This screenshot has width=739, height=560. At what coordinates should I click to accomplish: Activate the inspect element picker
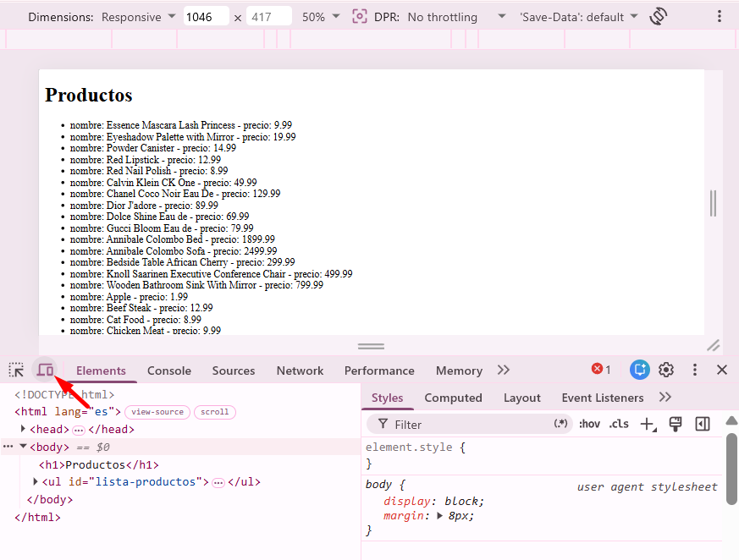click(16, 371)
